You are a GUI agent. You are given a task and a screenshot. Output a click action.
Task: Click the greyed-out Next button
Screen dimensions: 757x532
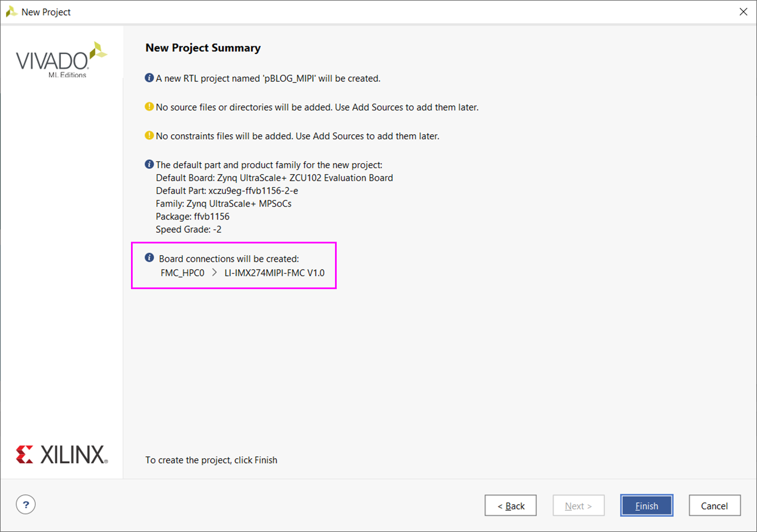point(578,506)
